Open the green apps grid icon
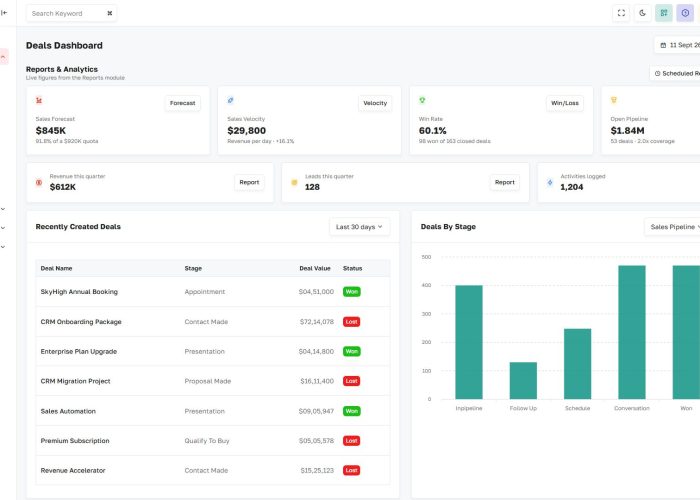700x500 pixels. tap(664, 13)
